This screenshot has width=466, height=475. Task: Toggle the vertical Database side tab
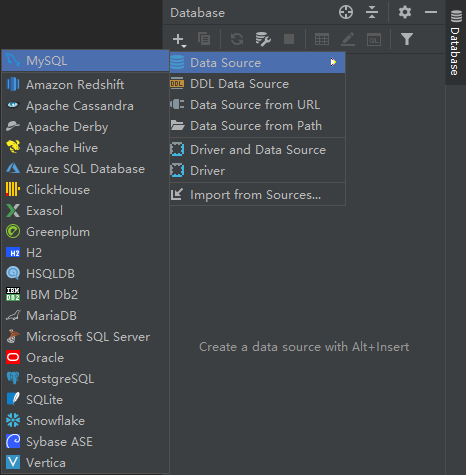(455, 43)
